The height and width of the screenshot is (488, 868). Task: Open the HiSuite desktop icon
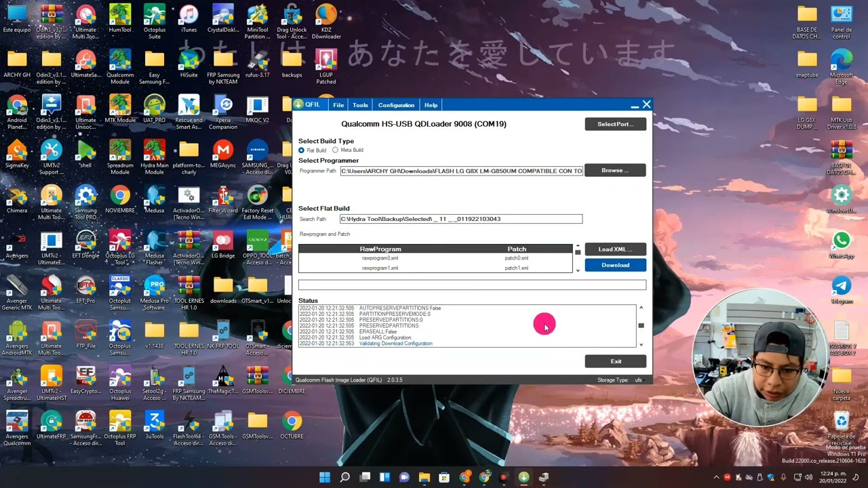click(189, 64)
